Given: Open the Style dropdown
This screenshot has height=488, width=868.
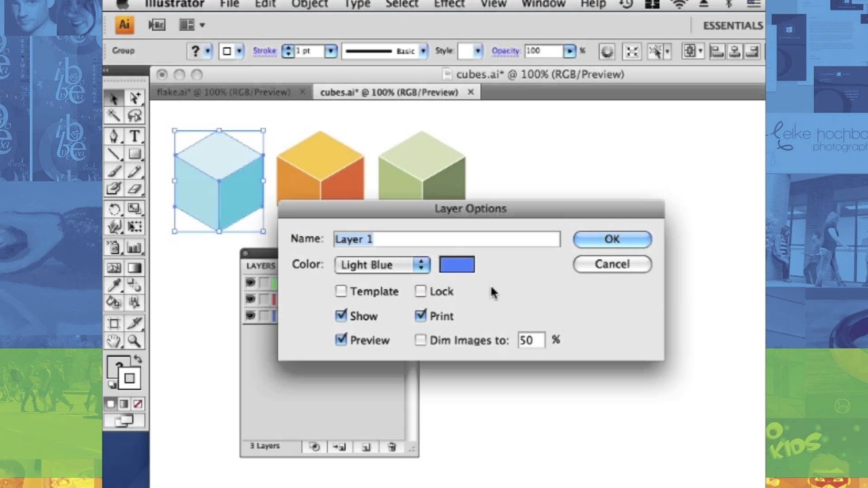Looking at the screenshot, I should coord(477,51).
